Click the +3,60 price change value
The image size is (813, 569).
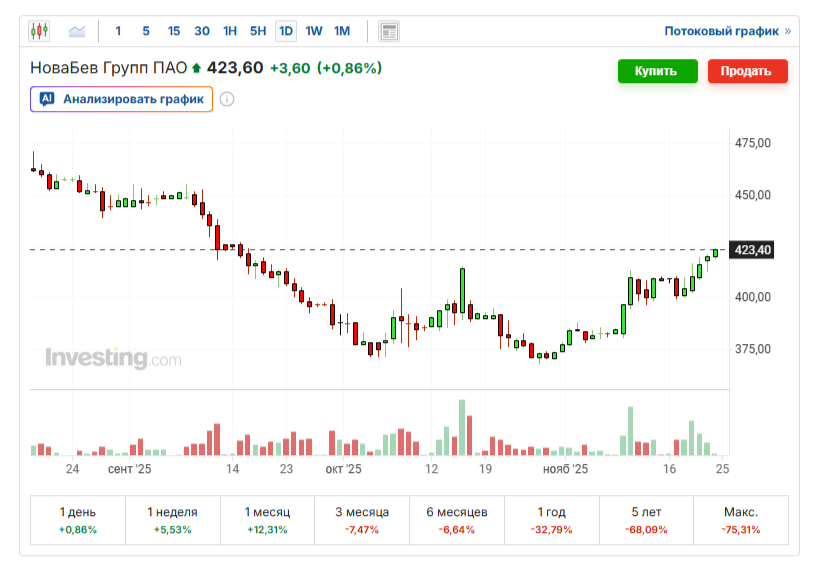(x=290, y=68)
